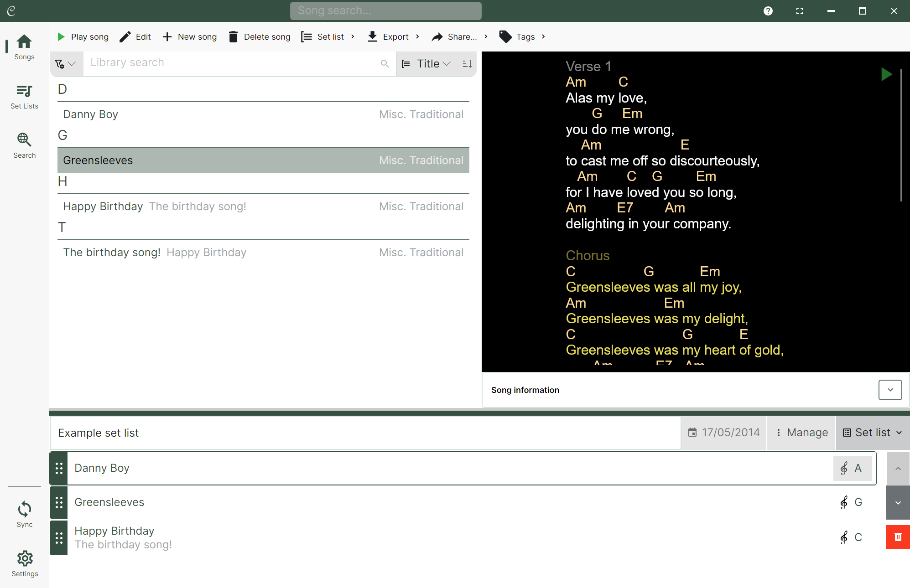Open the Set Lists section
910x588 pixels.
coord(24,97)
